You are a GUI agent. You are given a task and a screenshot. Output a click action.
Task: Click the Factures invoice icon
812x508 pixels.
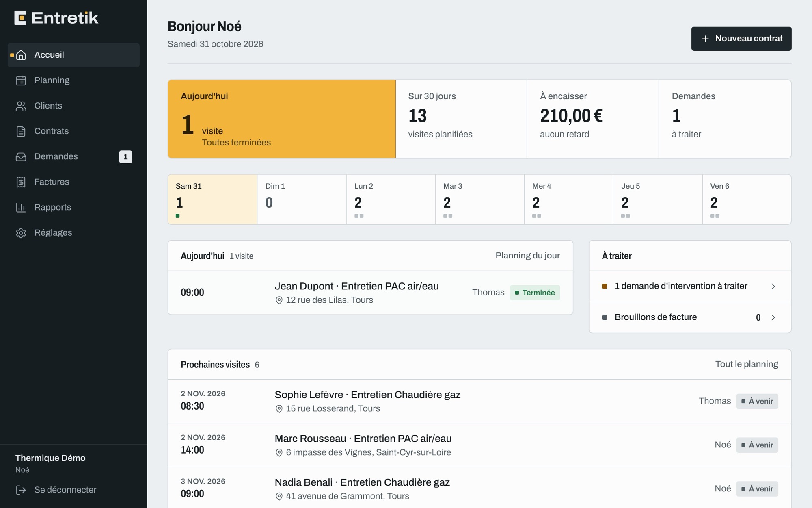tap(21, 182)
